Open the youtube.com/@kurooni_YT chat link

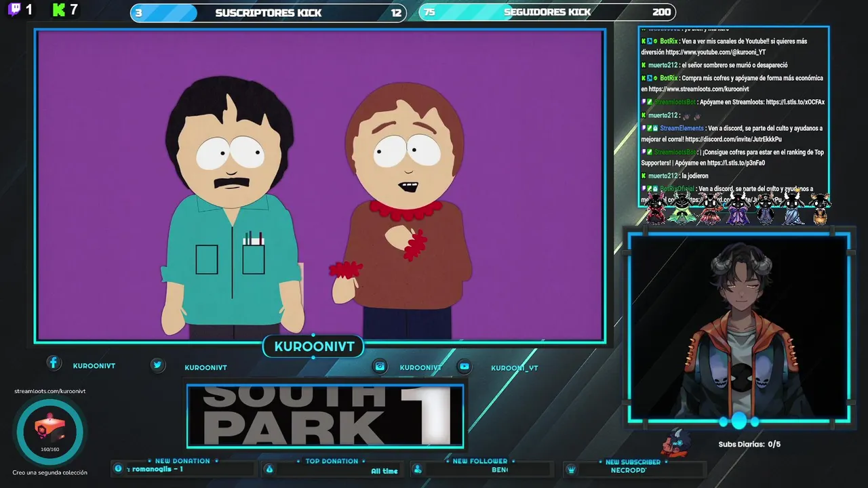[715, 52]
